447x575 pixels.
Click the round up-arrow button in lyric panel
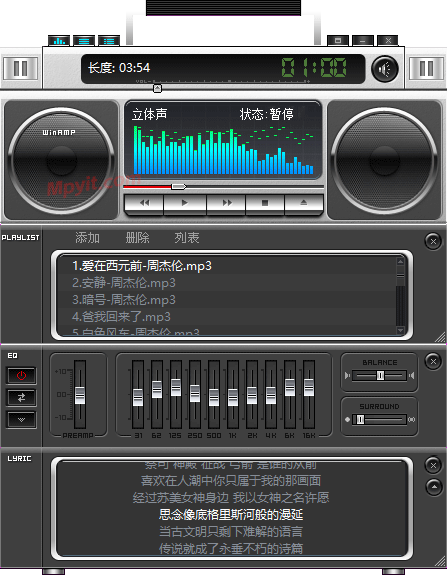coord(434,487)
